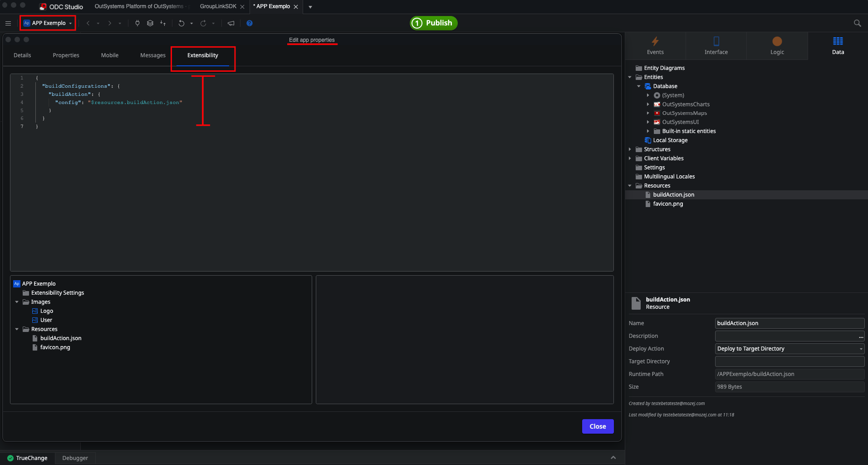Open the Debugger tab
This screenshot has width=868, height=465.
[x=75, y=458]
